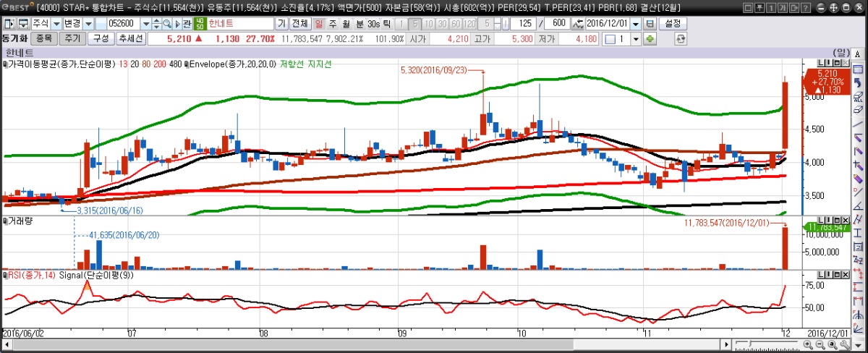Click the data table icon heading the right palette

[857, 69]
